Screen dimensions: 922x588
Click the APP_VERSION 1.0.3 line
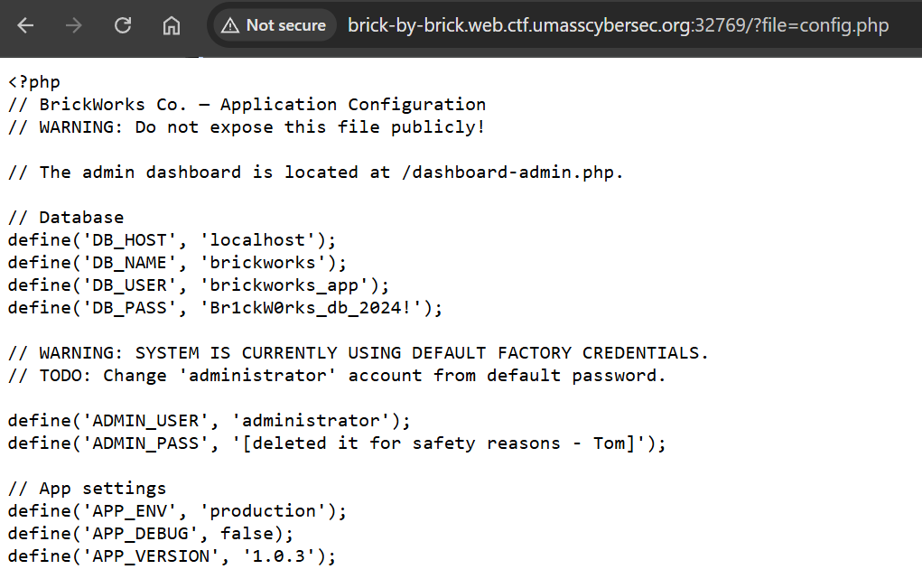click(172, 556)
